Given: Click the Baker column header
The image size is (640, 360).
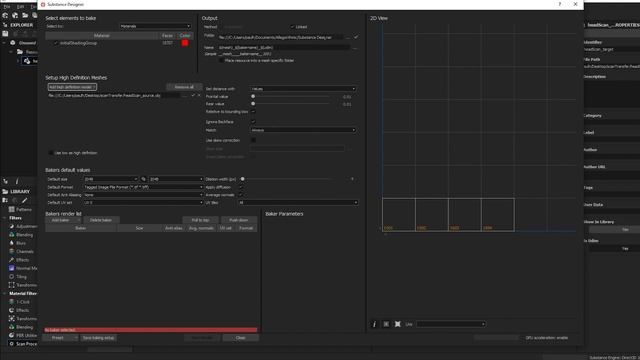Looking at the screenshot, I should tap(81, 228).
